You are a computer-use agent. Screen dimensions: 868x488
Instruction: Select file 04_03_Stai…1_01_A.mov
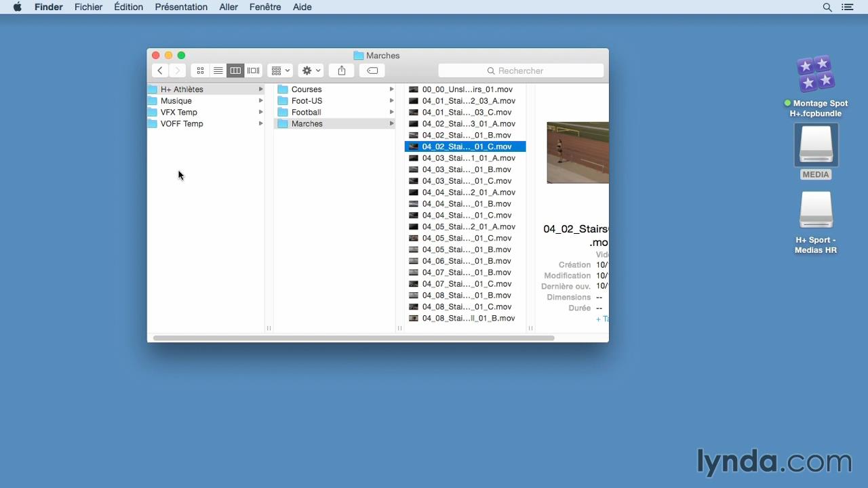[x=465, y=158]
